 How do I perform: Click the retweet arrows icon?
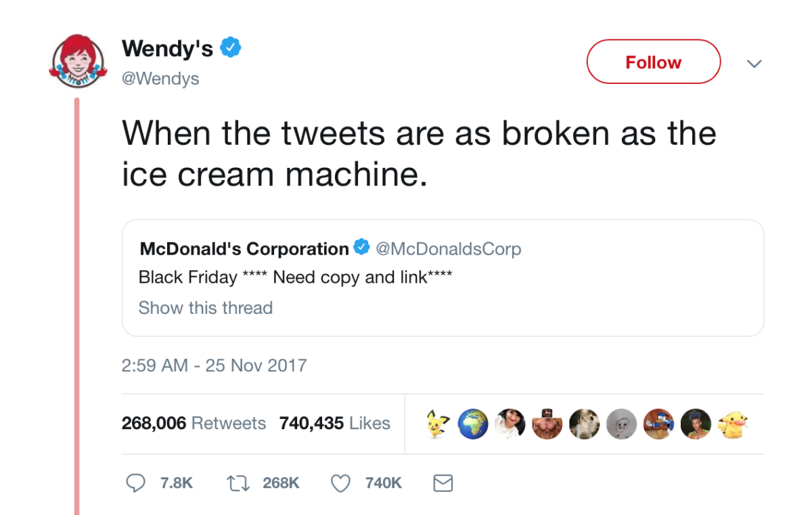[x=236, y=483]
